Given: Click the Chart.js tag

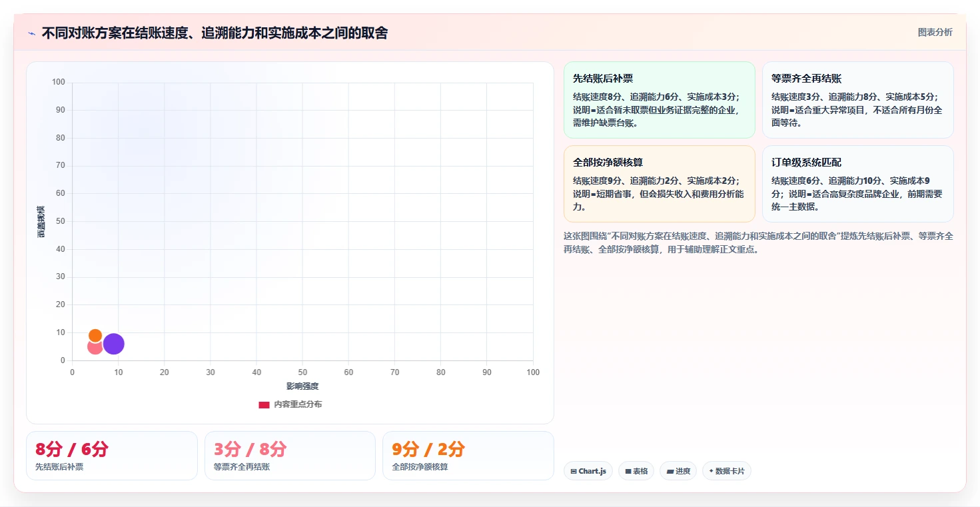Looking at the screenshot, I should pos(588,471).
